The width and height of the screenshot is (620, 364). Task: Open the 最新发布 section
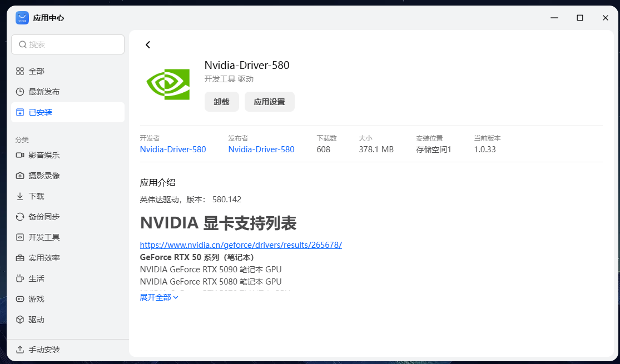68,92
